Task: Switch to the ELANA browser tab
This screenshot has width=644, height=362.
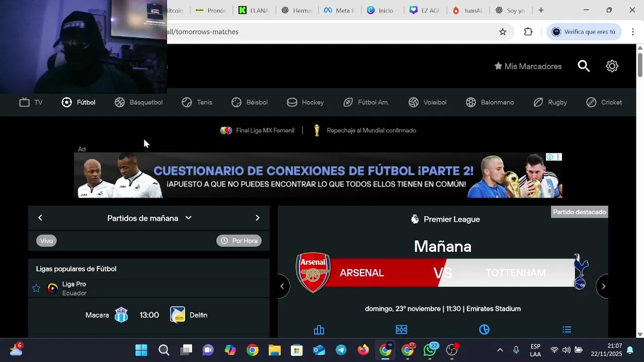Action: click(255, 10)
